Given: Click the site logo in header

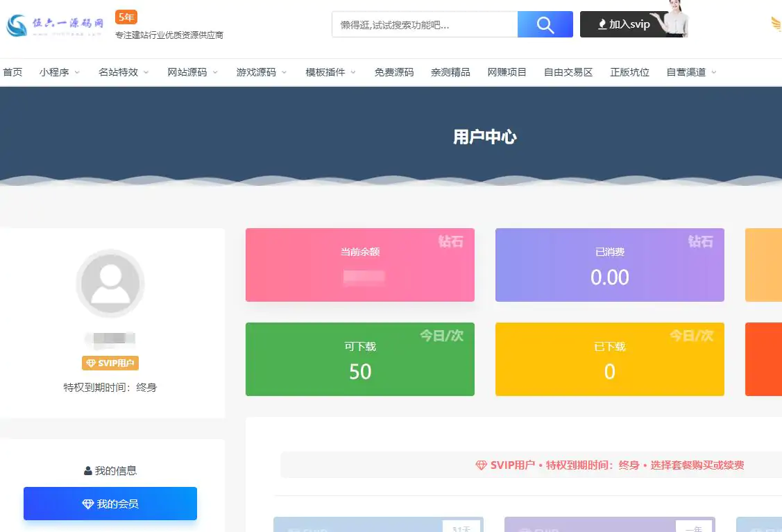Looking at the screenshot, I should point(55,26).
